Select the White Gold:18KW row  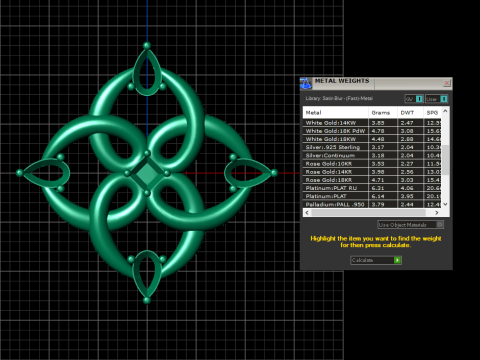(372, 139)
